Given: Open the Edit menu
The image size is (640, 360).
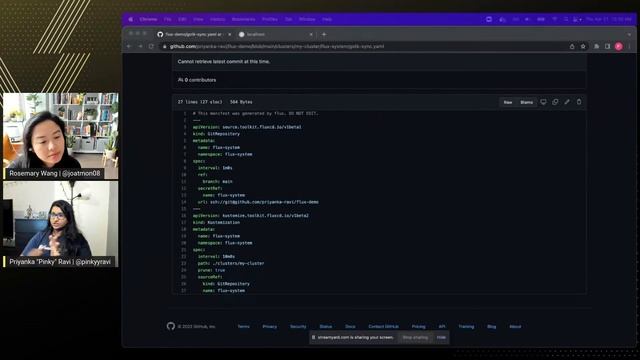Looking at the screenshot, I should (182, 19).
